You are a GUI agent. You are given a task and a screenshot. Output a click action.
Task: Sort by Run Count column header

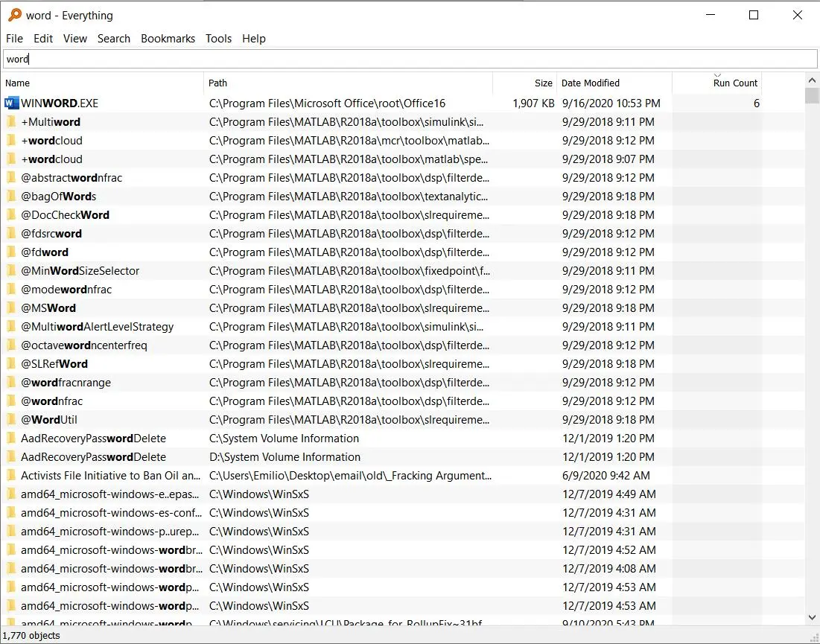pyautogui.click(x=717, y=83)
